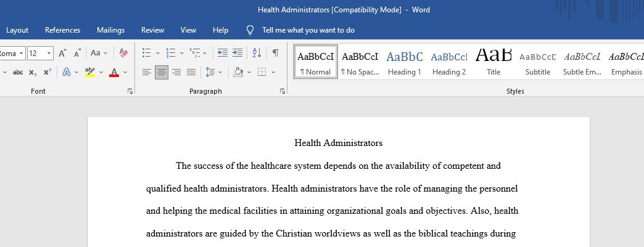Apply borders to selection
The image size is (644, 247).
262,72
